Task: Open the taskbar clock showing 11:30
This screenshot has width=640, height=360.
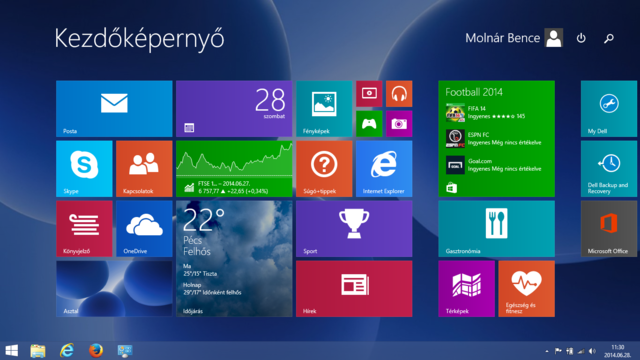Action: (618, 351)
